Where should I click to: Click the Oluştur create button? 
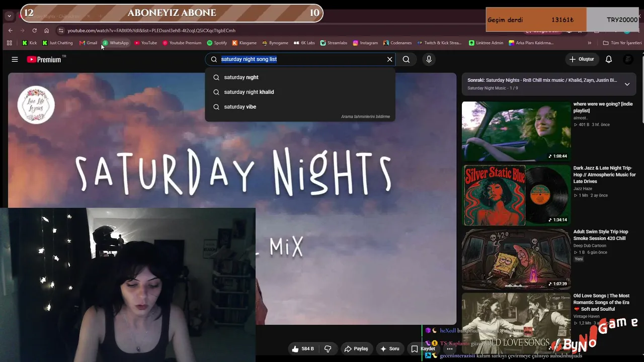pyautogui.click(x=582, y=59)
